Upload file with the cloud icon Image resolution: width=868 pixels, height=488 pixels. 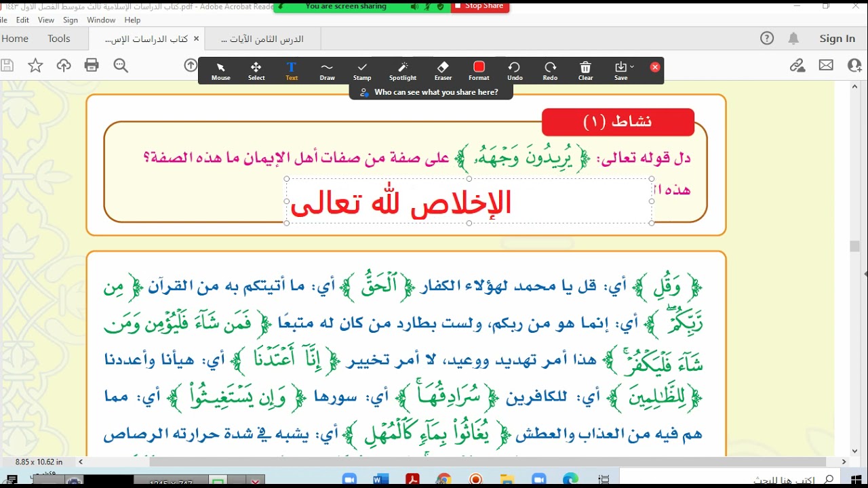pos(64,65)
